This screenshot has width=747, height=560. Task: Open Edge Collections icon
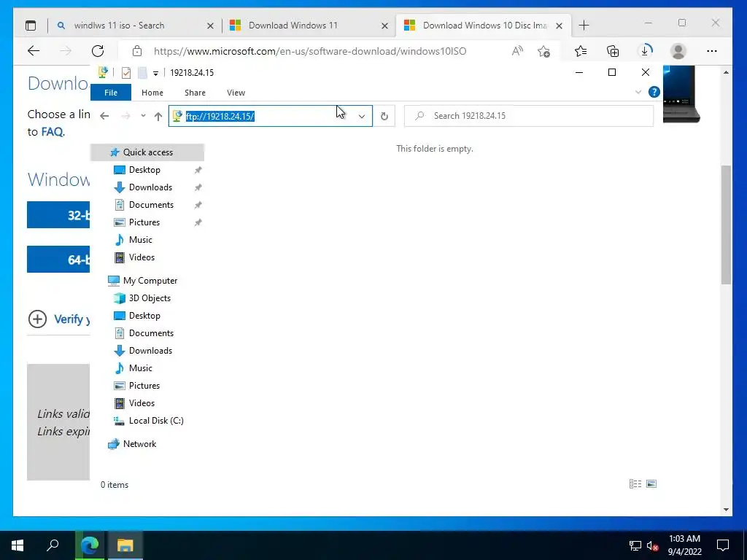[613, 51]
